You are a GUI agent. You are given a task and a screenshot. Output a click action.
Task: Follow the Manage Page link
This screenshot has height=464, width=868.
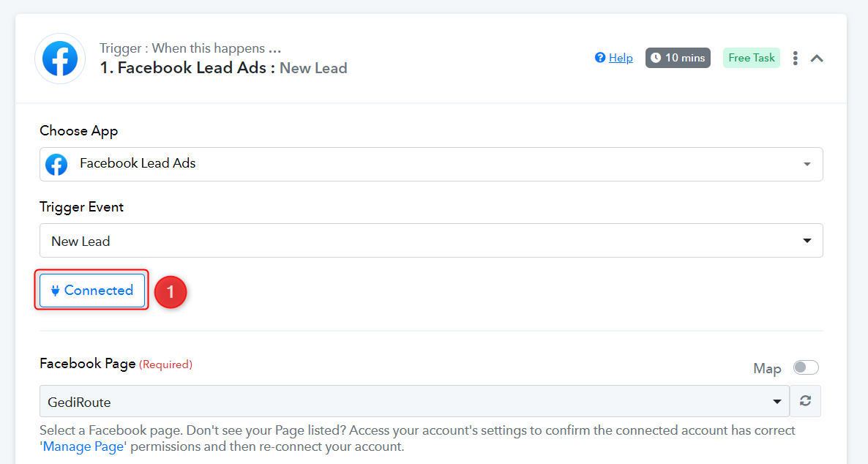(x=83, y=447)
